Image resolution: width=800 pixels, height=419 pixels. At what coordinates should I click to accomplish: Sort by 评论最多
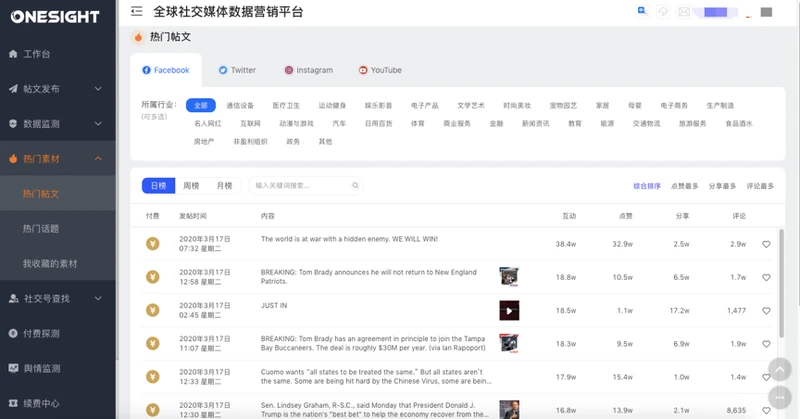(760, 186)
